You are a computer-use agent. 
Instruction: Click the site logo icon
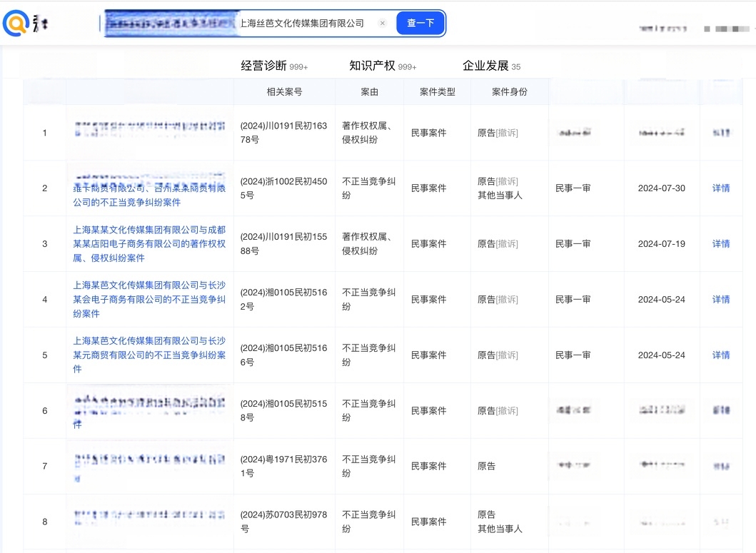click(16, 23)
